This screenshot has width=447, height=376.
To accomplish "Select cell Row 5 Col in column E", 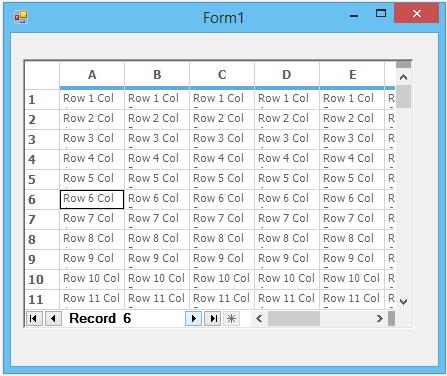I will click(x=352, y=179).
